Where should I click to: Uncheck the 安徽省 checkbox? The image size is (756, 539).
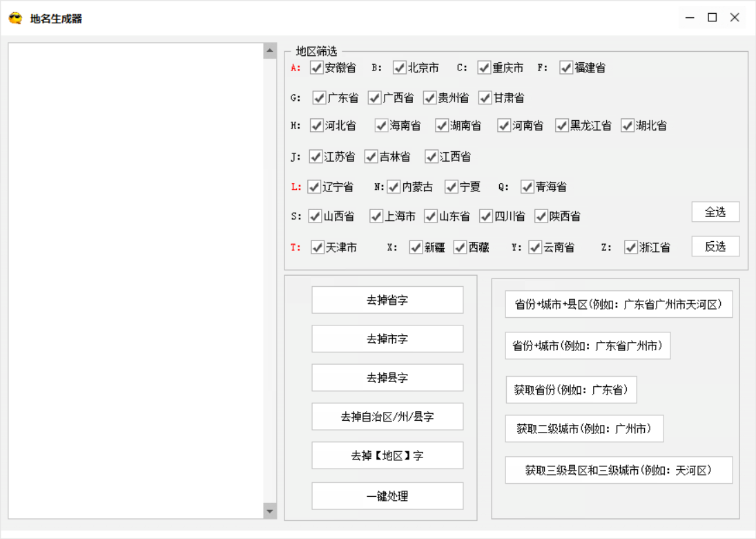click(316, 68)
